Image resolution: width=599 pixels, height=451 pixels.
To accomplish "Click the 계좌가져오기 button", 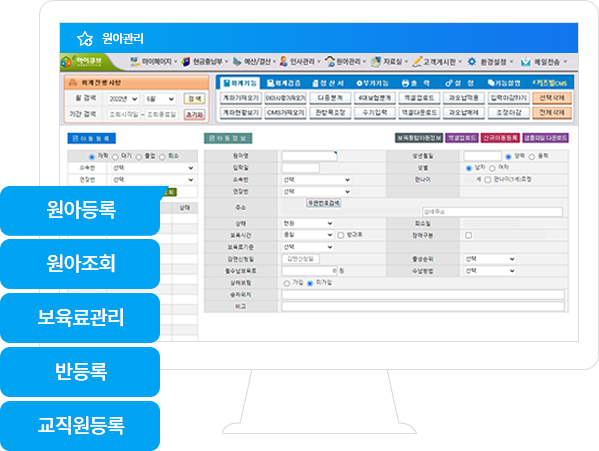I will pyautogui.click(x=241, y=98).
